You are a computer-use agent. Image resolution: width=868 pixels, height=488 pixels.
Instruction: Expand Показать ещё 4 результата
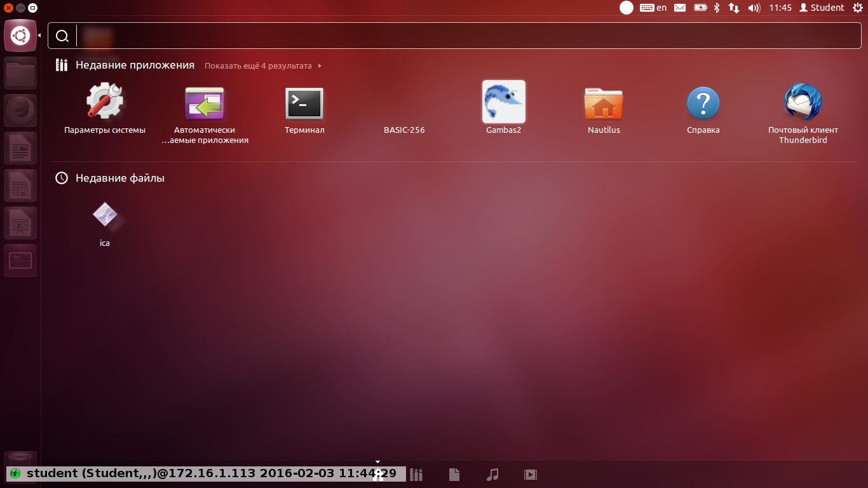pos(263,65)
